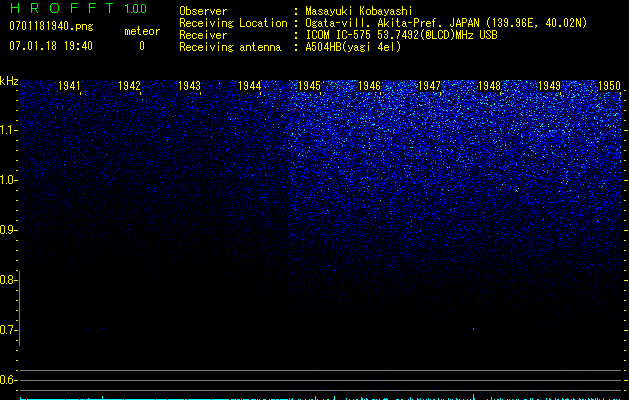Click the Receiver label
This screenshot has height=400, width=629.
pos(203,35)
